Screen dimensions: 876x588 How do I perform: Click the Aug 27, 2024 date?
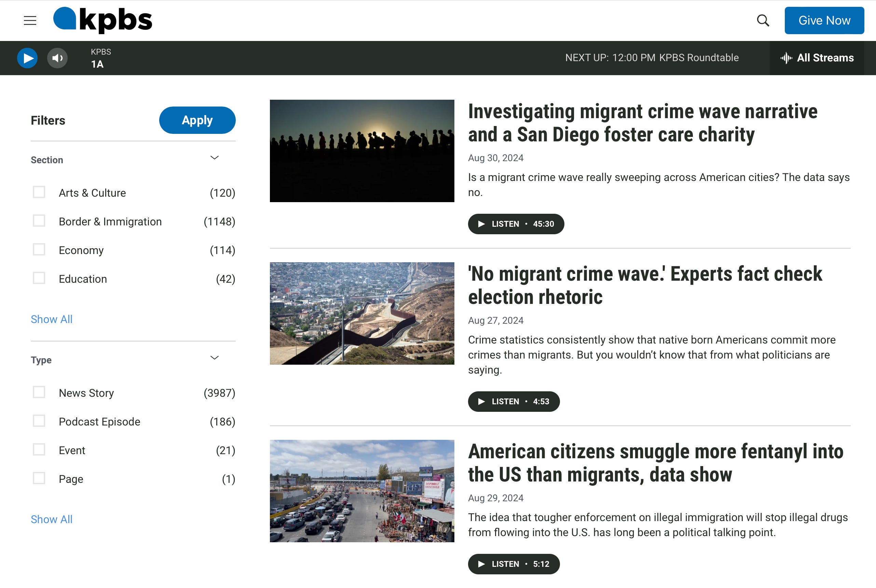(x=496, y=320)
